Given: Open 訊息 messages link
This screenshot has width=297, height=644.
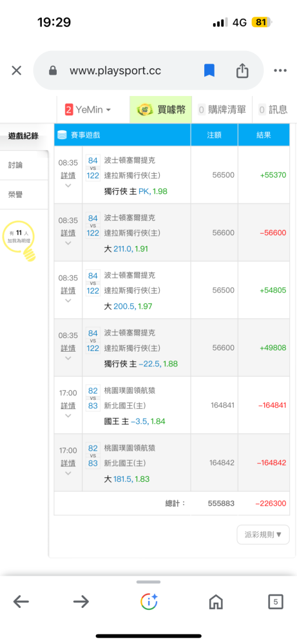Looking at the screenshot, I should [273, 109].
